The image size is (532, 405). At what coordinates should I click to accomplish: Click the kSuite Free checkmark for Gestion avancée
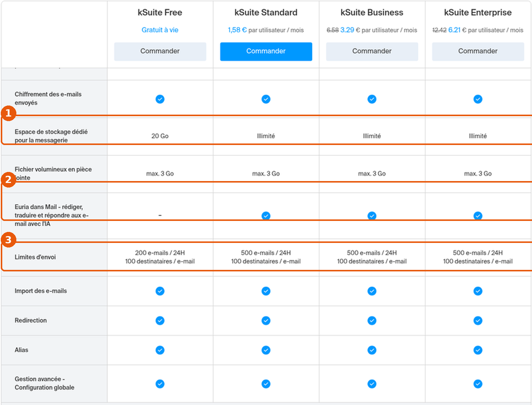click(160, 384)
